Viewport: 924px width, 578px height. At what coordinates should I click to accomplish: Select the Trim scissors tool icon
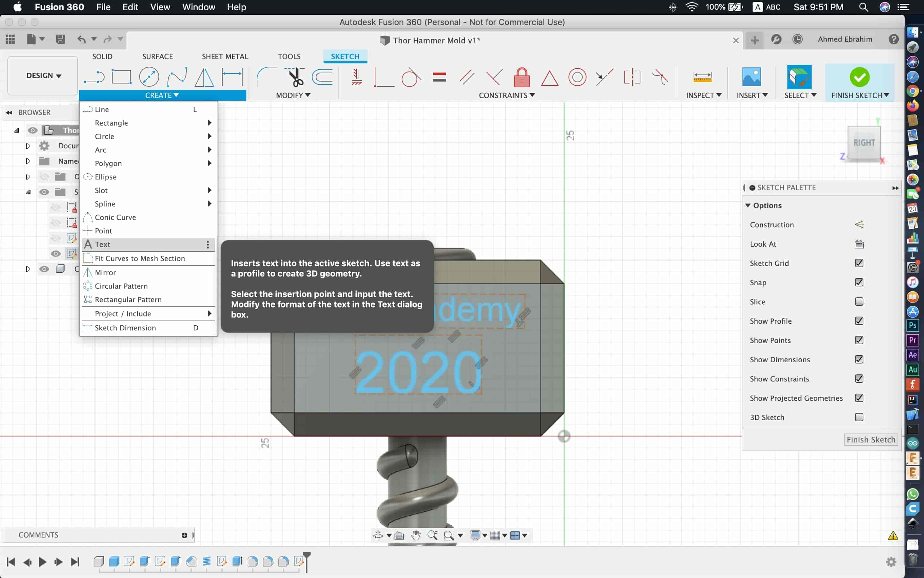pos(295,77)
